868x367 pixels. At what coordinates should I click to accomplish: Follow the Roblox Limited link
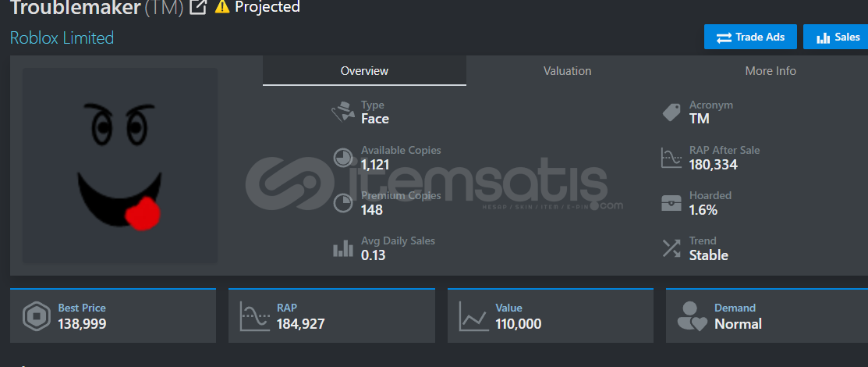tap(62, 37)
